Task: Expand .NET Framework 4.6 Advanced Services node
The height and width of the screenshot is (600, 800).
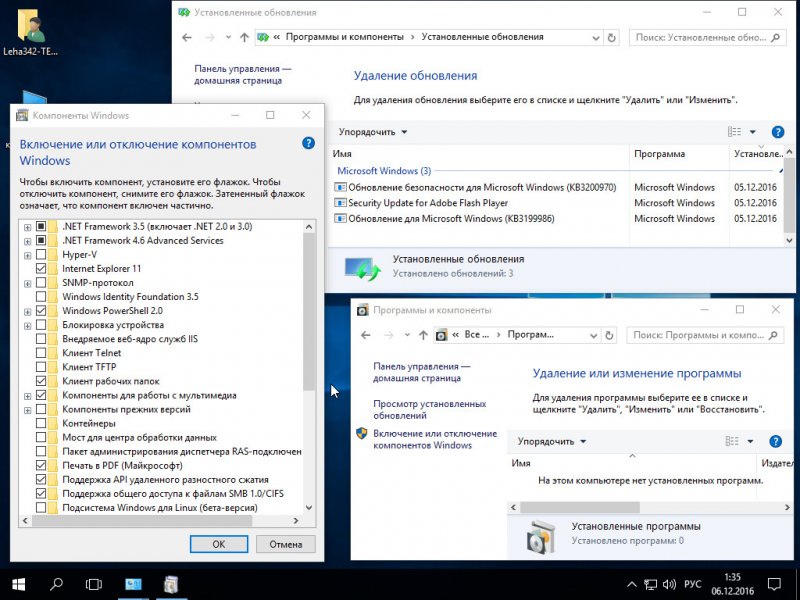Action: [28, 241]
